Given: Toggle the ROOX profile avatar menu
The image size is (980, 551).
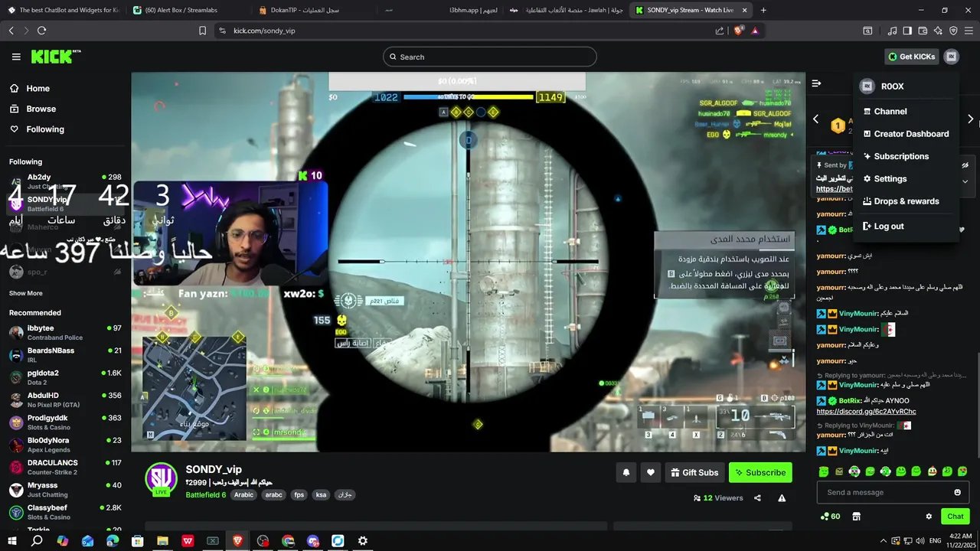Looking at the screenshot, I should point(951,57).
